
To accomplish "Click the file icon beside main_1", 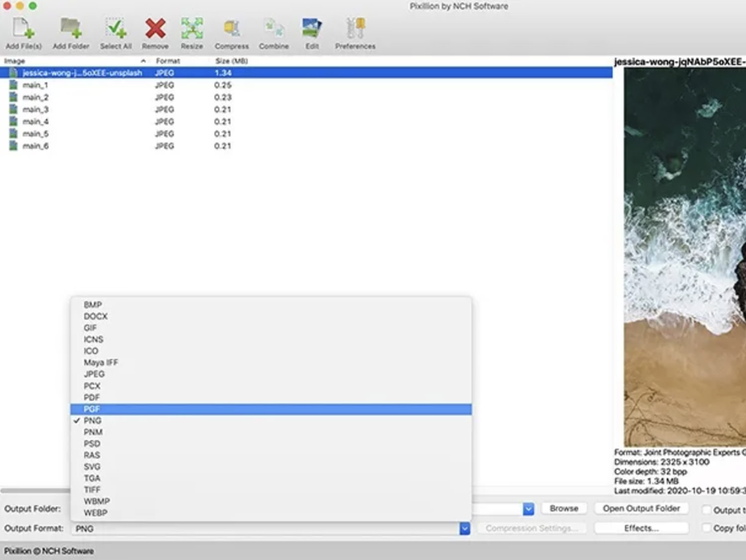I will (13, 85).
